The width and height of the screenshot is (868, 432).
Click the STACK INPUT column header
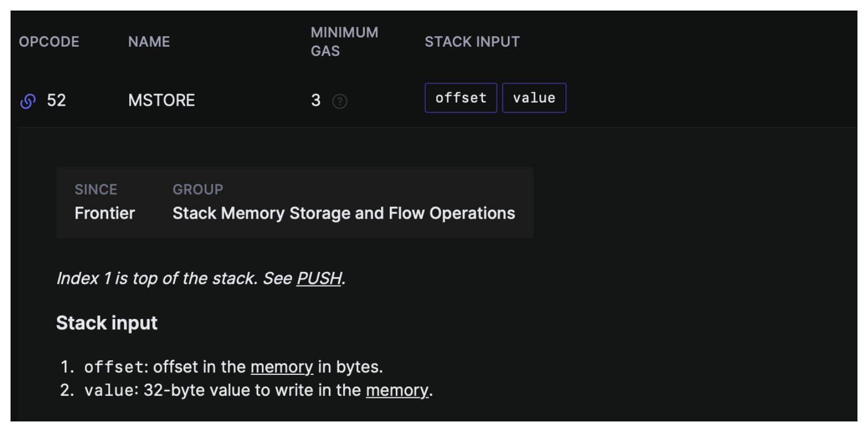click(472, 42)
